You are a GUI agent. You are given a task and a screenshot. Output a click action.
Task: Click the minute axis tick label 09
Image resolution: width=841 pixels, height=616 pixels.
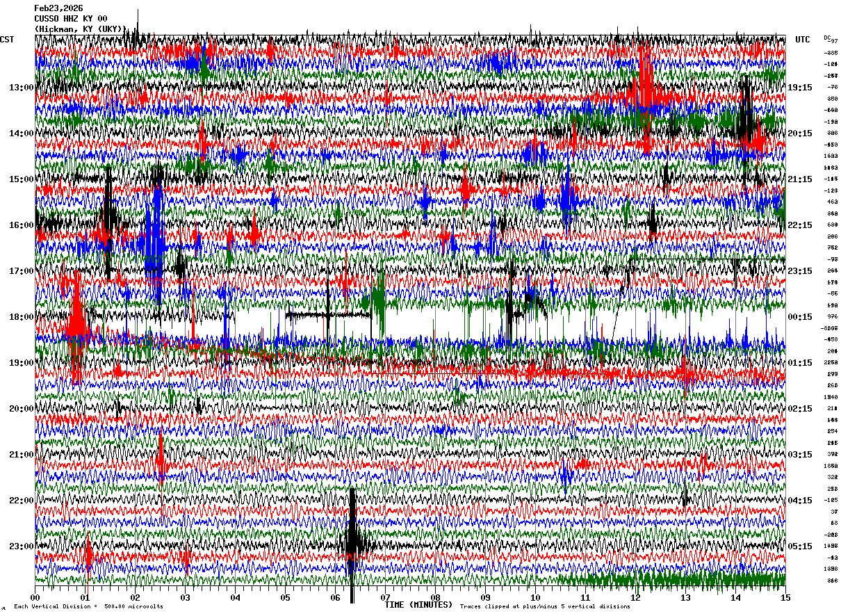point(485,598)
